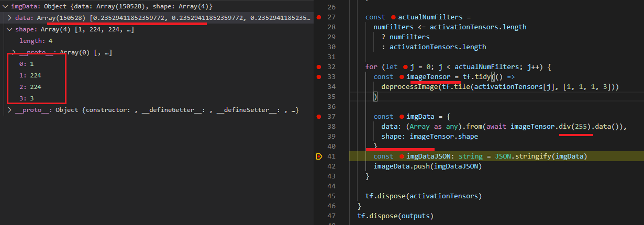Click '? numFilters' on line 29
The width and height of the screenshot is (644, 225).
tap(405, 37)
